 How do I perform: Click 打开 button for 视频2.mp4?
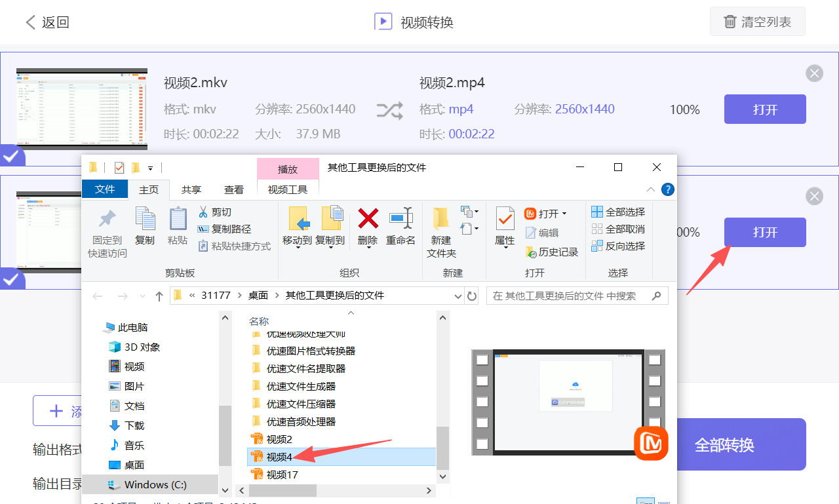[765, 109]
